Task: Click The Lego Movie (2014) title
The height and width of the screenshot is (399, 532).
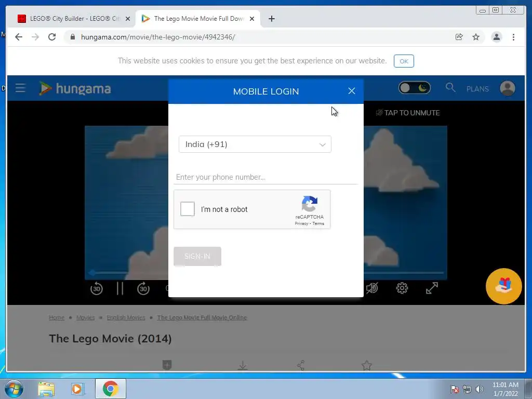Action: pos(110,339)
